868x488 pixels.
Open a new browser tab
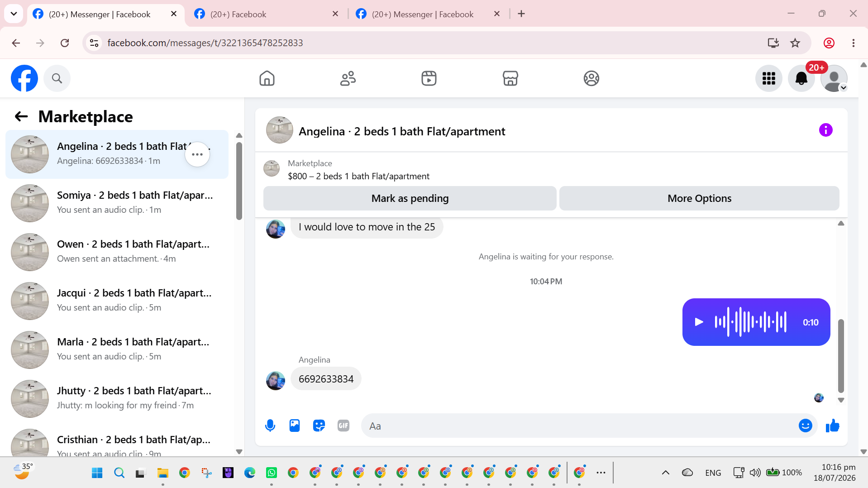(521, 14)
